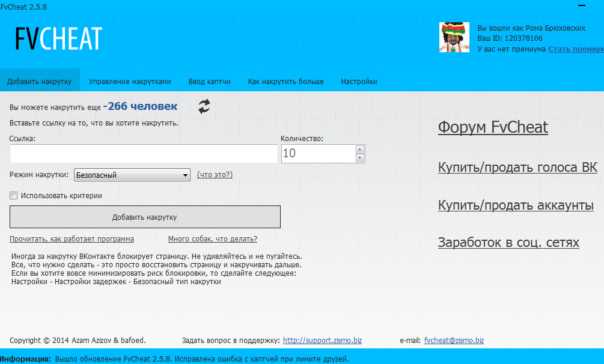
Task: Click the fvcheat@zismo.biz email link
Action: (x=454, y=340)
